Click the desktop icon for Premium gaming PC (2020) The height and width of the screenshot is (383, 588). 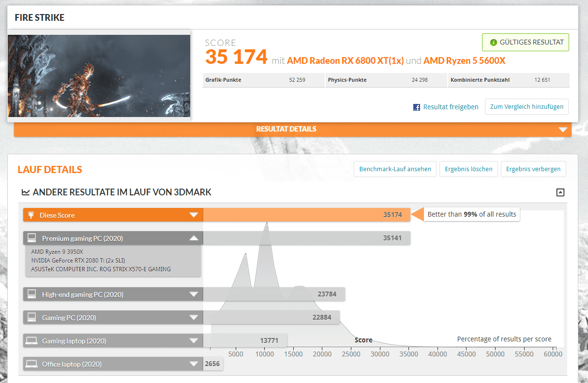pos(32,238)
